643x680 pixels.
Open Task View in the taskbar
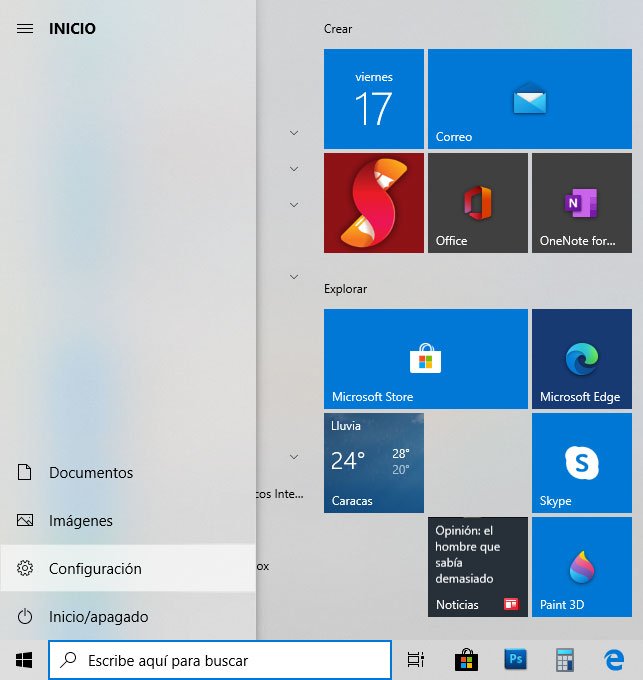(416, 660)
